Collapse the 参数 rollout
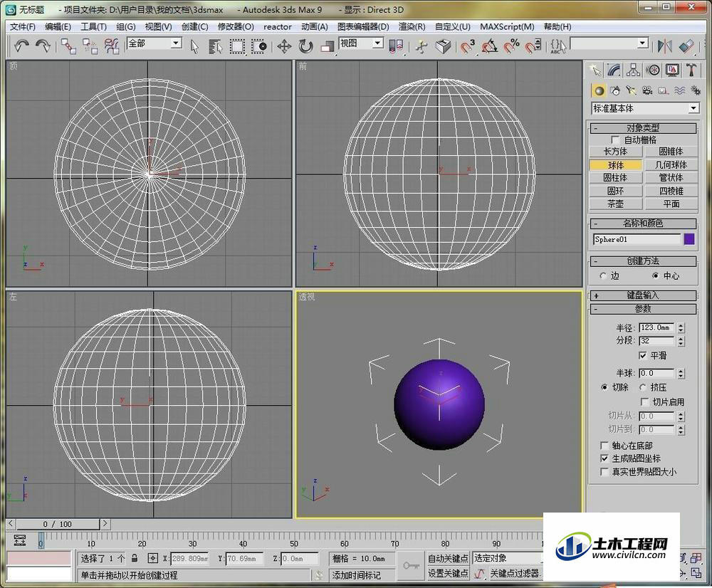Viewport: 712px width, 588px height. click(x=643, y=309)
